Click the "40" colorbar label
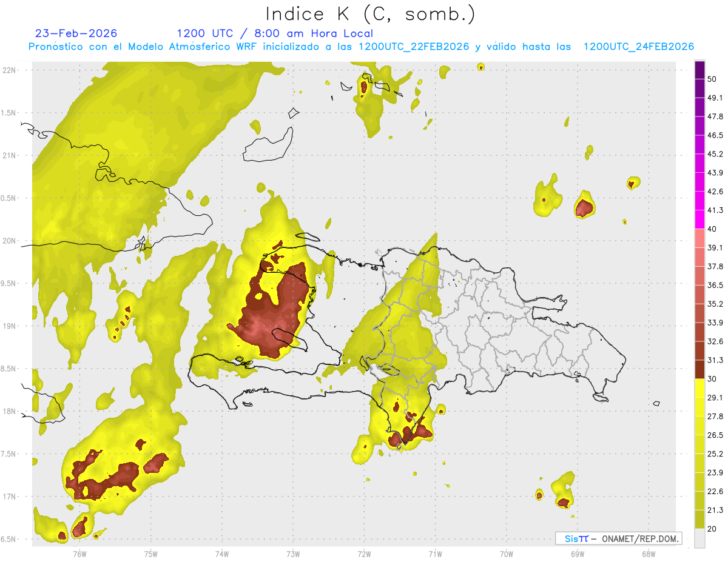The height and width of the screenshot is (562, 728). point(712,229)
